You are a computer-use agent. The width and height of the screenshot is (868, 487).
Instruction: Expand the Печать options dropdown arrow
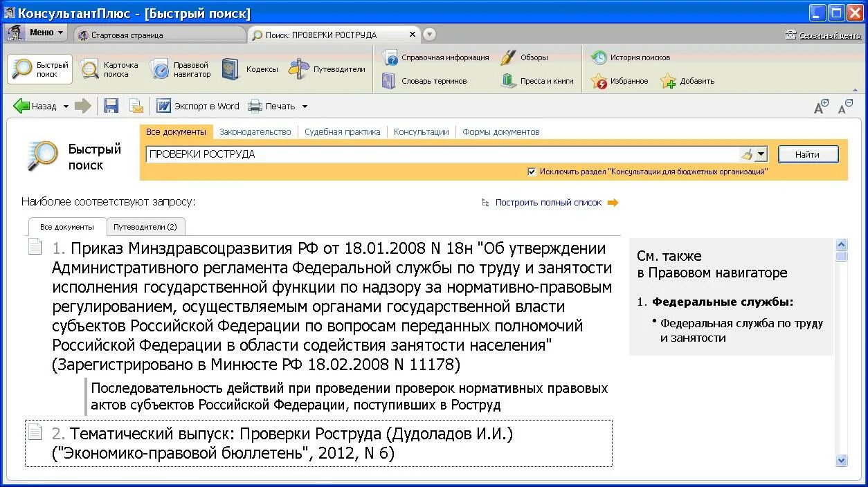click(x=305, y=107)
